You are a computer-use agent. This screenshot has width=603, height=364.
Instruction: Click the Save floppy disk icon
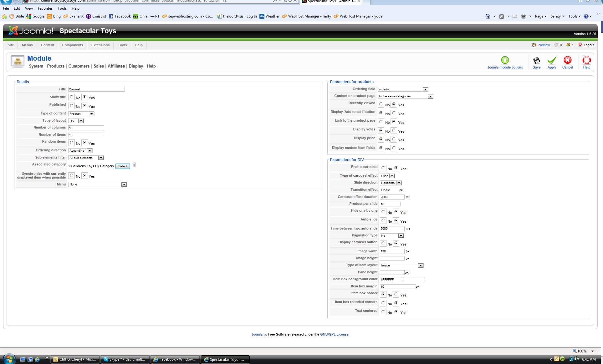click(536, 60)
